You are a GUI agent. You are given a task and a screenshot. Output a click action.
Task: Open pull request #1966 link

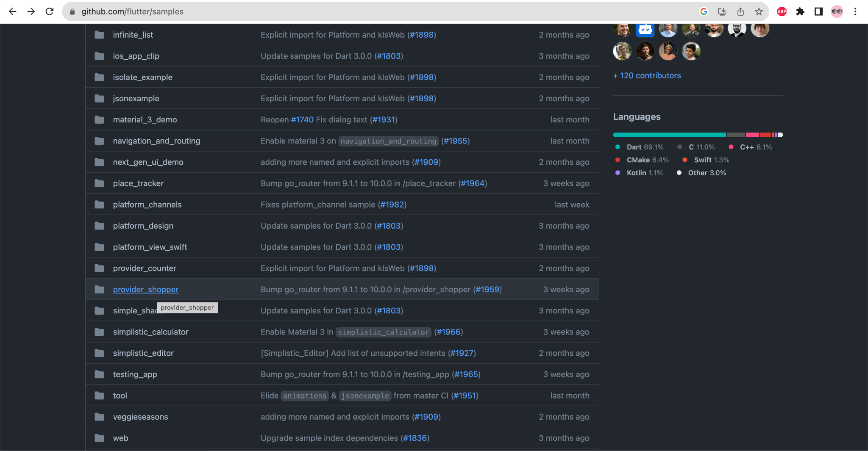448,332
